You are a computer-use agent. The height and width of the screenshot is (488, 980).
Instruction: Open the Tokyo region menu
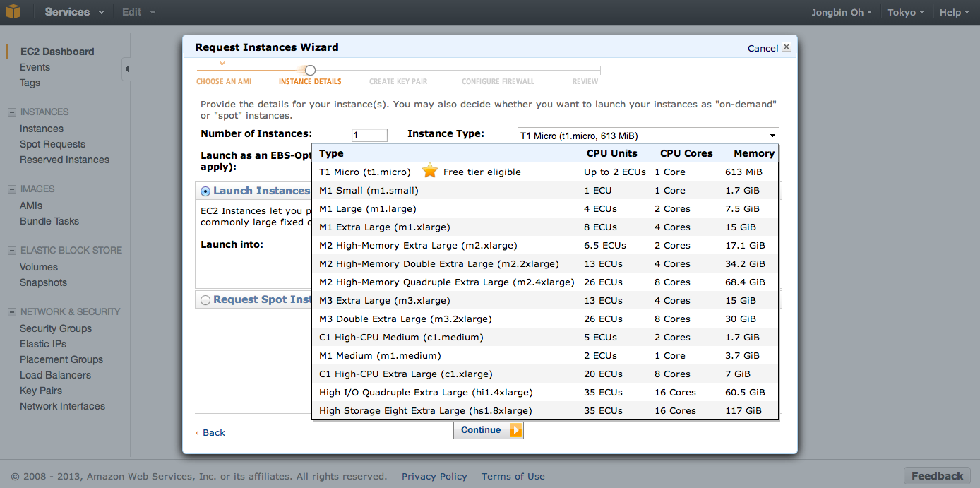(906, 12)
